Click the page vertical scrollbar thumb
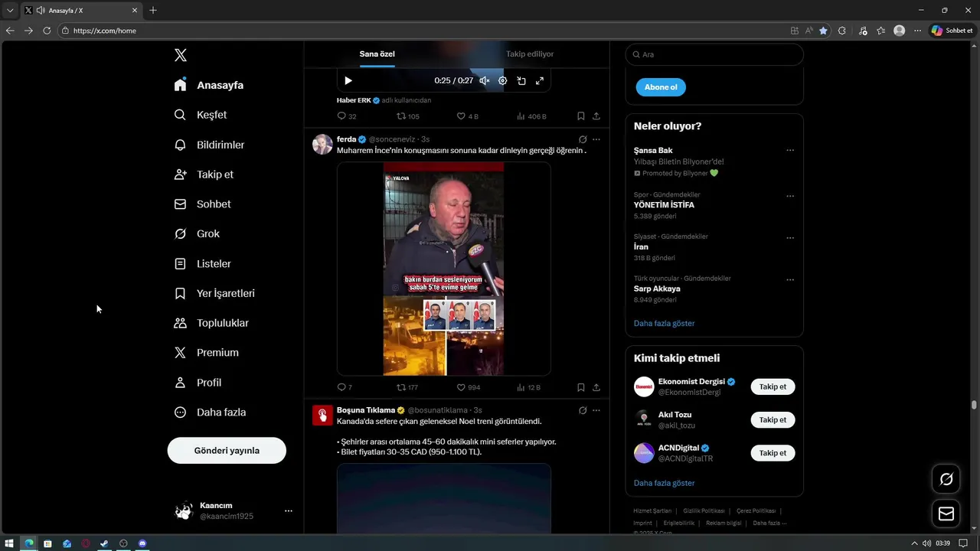The height and width of the screenshot is (551, 980). 974,405
